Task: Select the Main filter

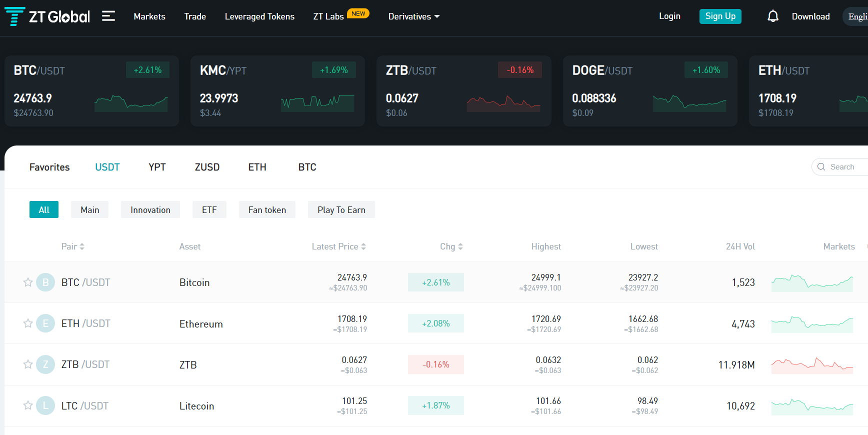Action: [90, 209]
